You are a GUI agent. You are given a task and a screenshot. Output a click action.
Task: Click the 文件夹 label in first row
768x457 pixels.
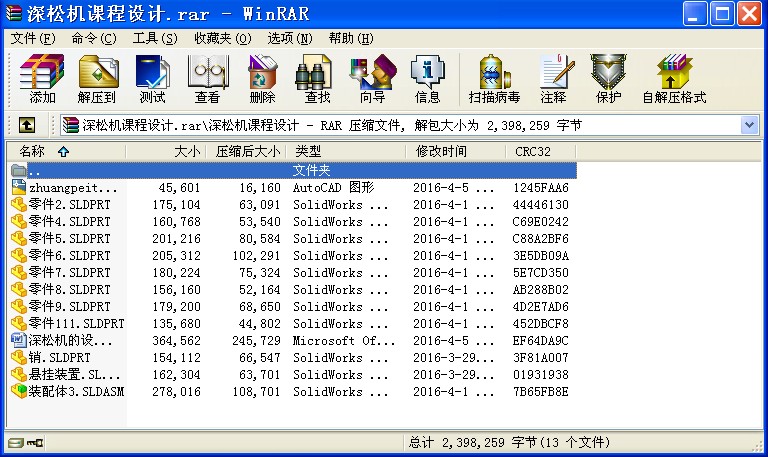[312, 170]
